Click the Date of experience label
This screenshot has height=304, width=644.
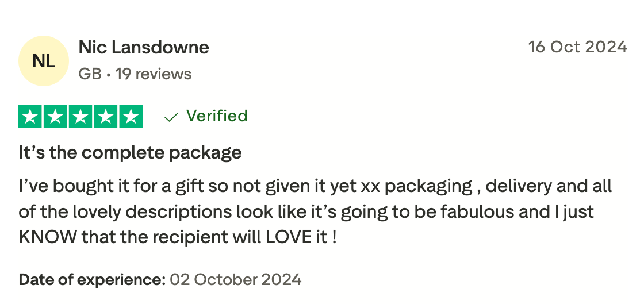pos(92,280)
